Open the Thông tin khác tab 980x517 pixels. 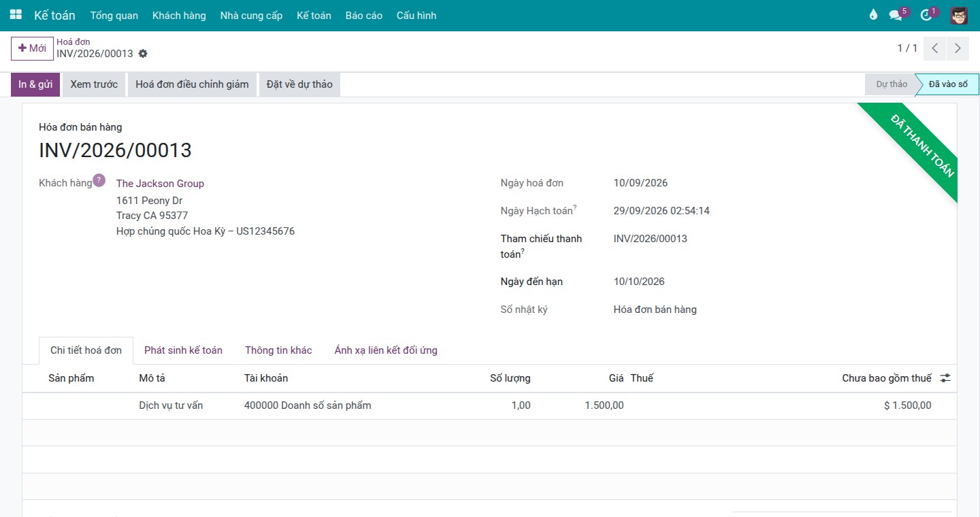278,350
